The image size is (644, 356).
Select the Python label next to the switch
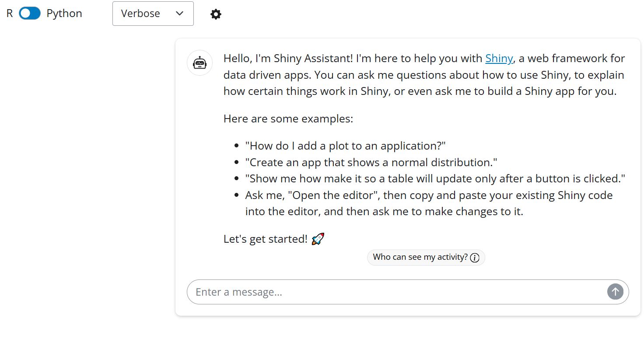click(64, 14)
